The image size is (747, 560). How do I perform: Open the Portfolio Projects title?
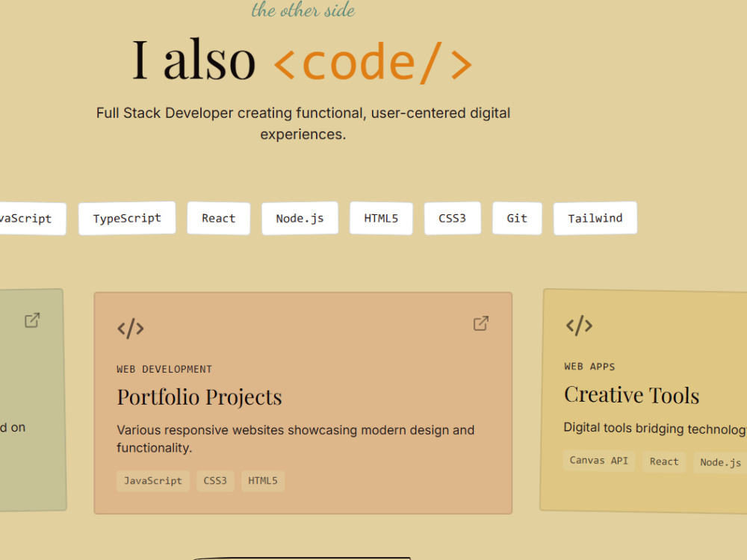199,397
